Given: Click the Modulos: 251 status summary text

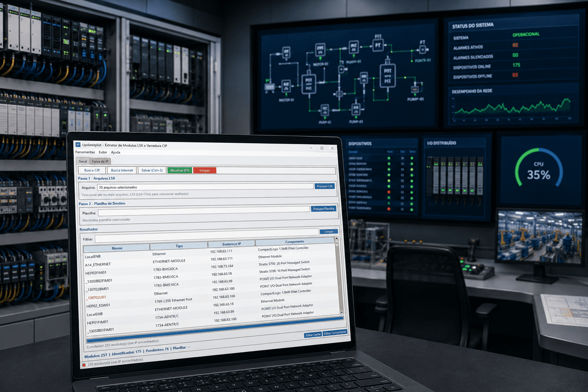Looking at the screenshot, I should coord(96,356).
